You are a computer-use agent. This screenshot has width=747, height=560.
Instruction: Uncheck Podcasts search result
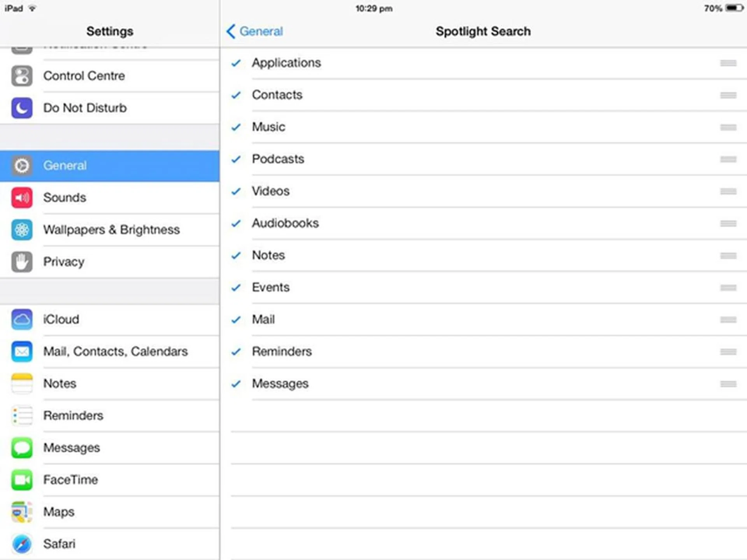[236, 159]
